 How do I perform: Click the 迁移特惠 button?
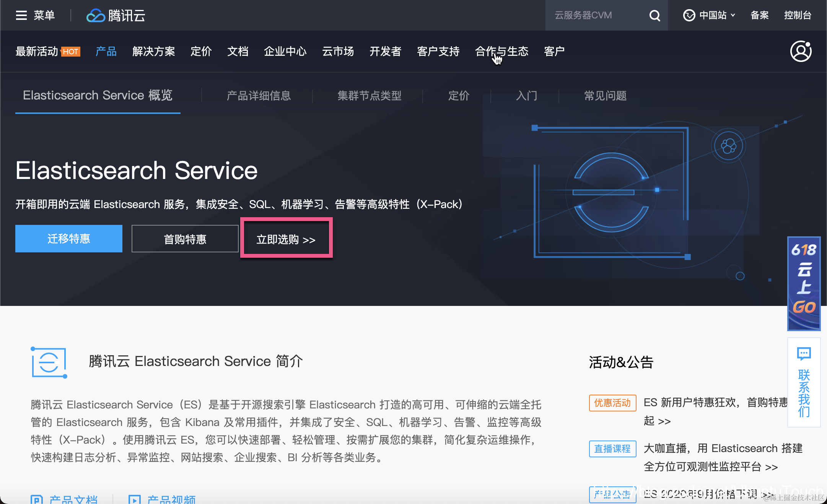(69, 239)
